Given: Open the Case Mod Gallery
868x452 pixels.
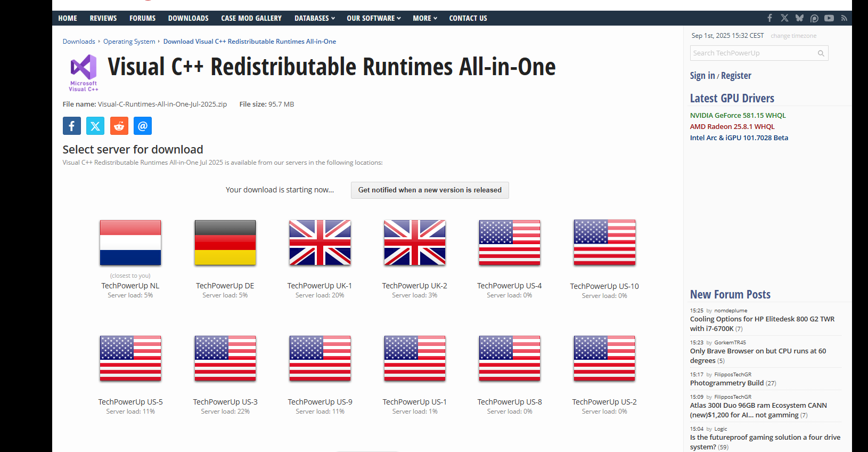Looking at the screenshot, I should pos(251,18).
